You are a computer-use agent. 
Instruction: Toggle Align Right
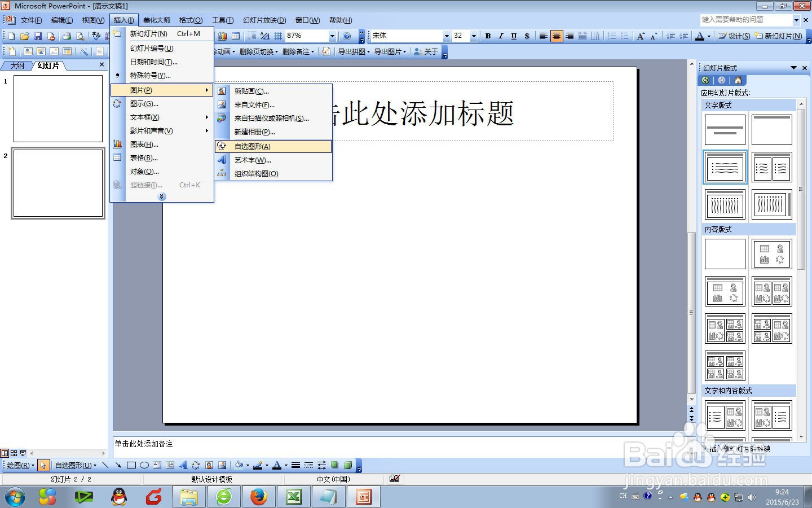click(570, 36)
